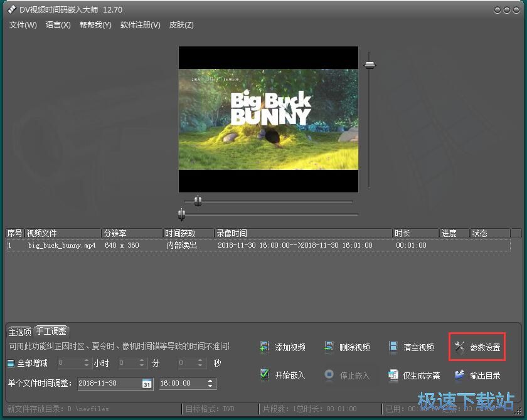This screenshot has height=420, width=527.
Task: Click the 仅生成字幕 button label
Action: tap(422, 375)
